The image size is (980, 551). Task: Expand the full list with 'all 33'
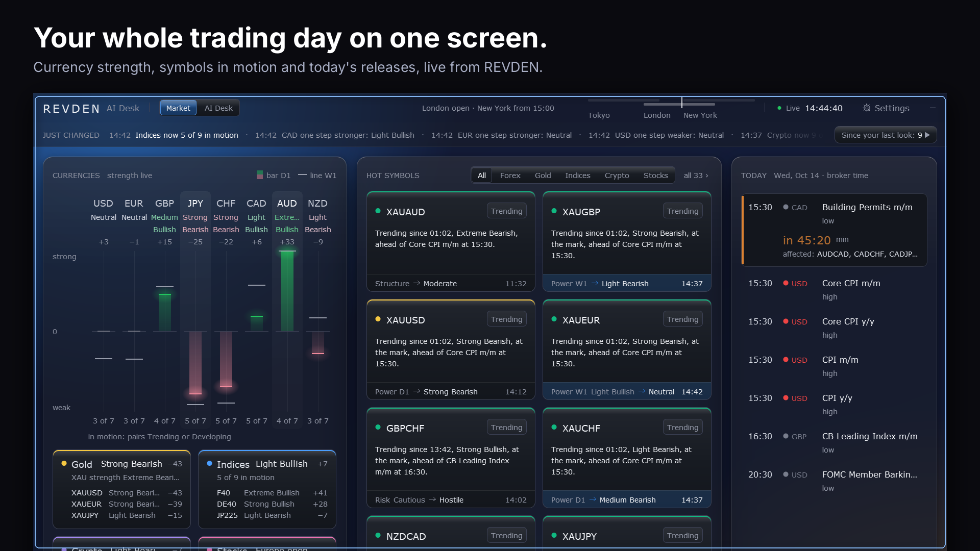click(696, 176)
